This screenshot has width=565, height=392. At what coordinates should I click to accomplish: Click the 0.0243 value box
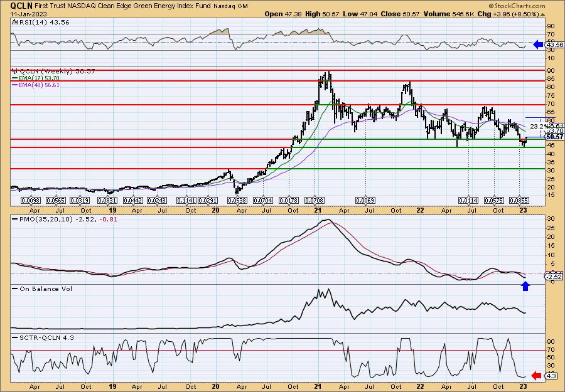(x=158, y=201)
